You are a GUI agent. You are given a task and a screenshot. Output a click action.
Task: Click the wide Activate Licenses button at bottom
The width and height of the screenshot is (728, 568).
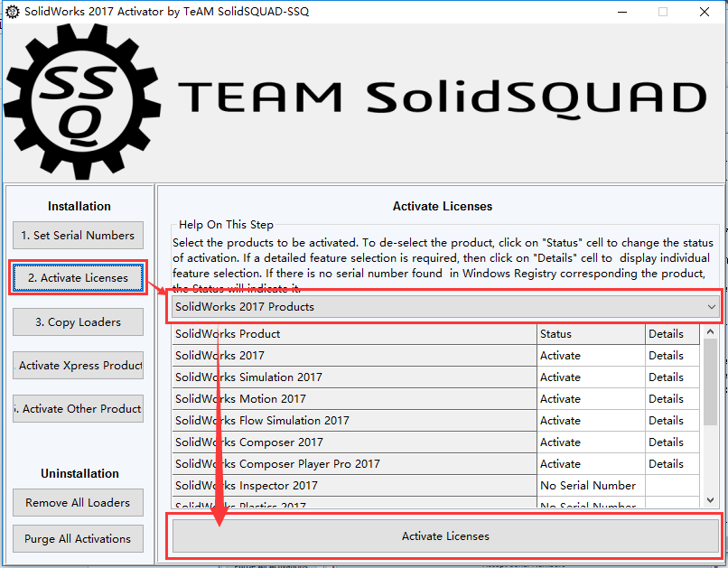pyautogui.click(x=445, y=536)
